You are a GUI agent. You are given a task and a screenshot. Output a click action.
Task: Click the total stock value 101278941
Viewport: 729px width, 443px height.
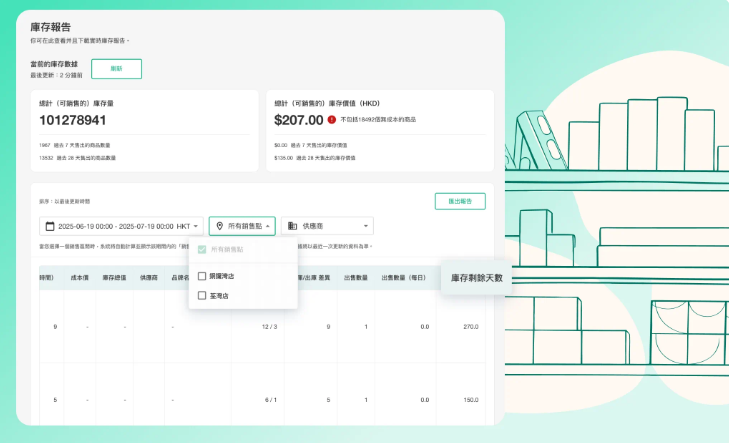(73, 120)
